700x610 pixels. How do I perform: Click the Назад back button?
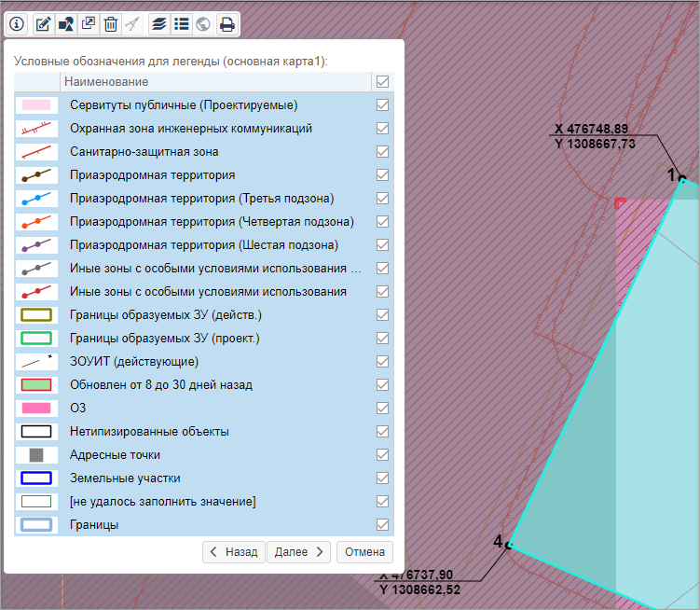pyautogui.click(x=234, y=552)
